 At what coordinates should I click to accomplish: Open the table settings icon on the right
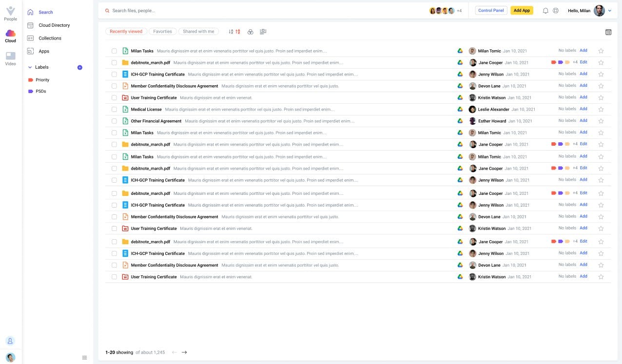(x=608, y=32)
